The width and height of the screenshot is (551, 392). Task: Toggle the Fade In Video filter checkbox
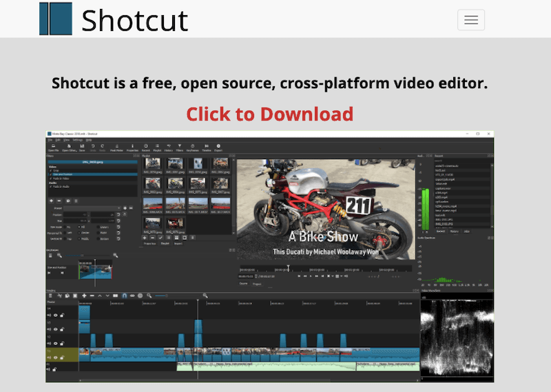(x=50, y=178)
